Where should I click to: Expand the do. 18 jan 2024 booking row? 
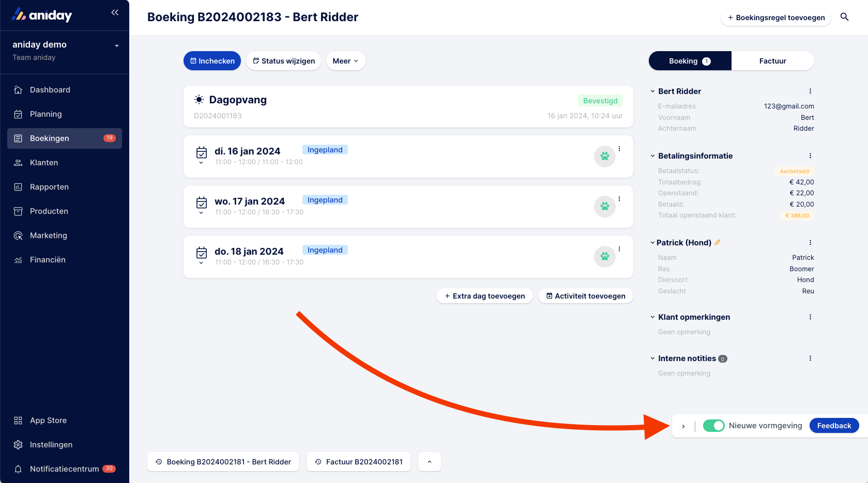pos(201,263)
